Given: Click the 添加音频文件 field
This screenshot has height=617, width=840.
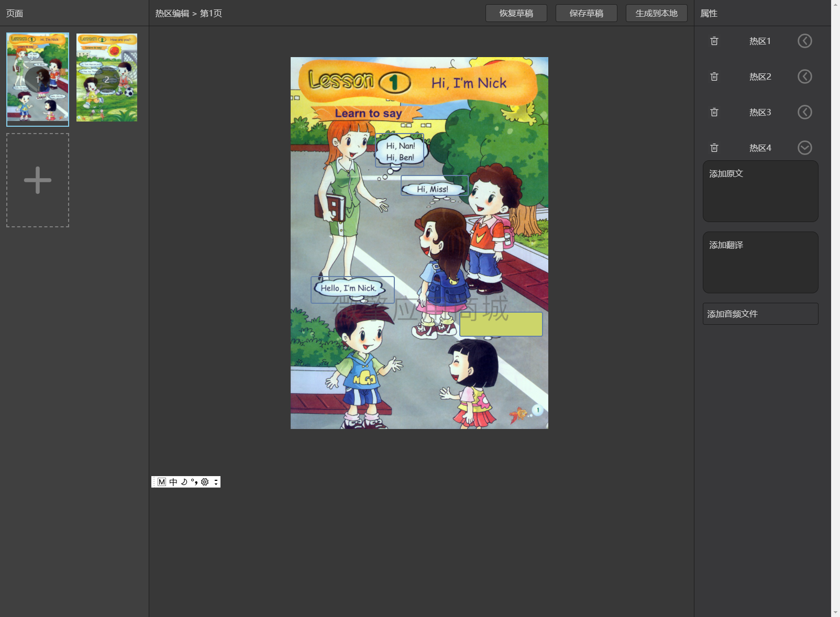Looking at the screenshot, I should click(x=760, y=314).
